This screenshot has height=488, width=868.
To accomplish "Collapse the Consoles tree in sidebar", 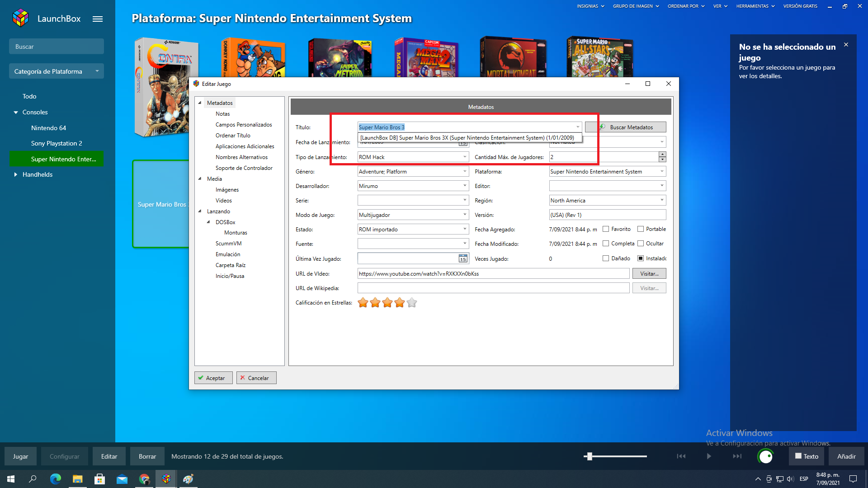I will coord(16,112).
